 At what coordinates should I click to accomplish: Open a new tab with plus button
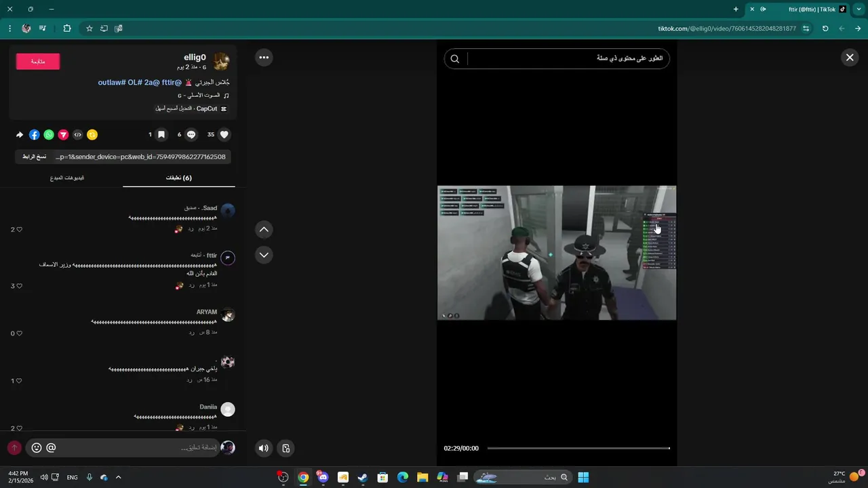point(736,9)
